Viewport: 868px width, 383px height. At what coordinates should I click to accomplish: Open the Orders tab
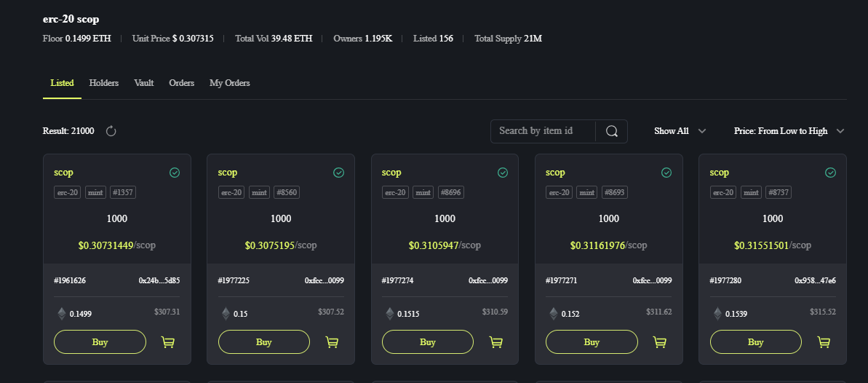point(182,83)
